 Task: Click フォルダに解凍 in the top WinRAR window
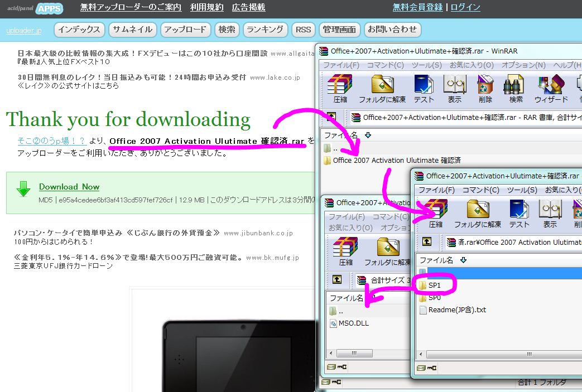382,88
